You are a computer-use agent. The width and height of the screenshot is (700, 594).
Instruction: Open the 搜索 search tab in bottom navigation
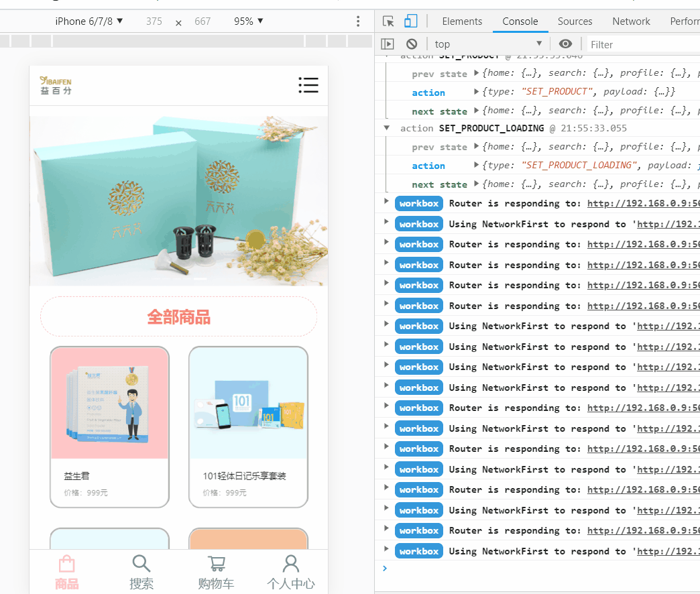(141, 572)
